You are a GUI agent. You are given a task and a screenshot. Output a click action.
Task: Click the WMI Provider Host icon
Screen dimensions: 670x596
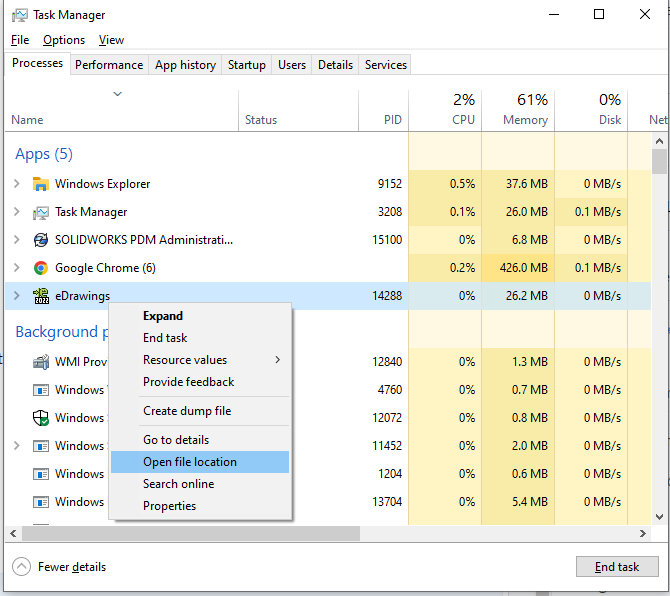[41, 362]
